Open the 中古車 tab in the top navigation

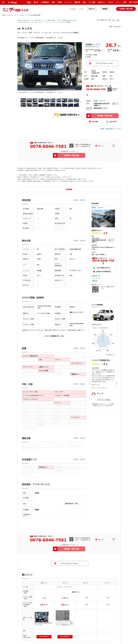point(29,2)
